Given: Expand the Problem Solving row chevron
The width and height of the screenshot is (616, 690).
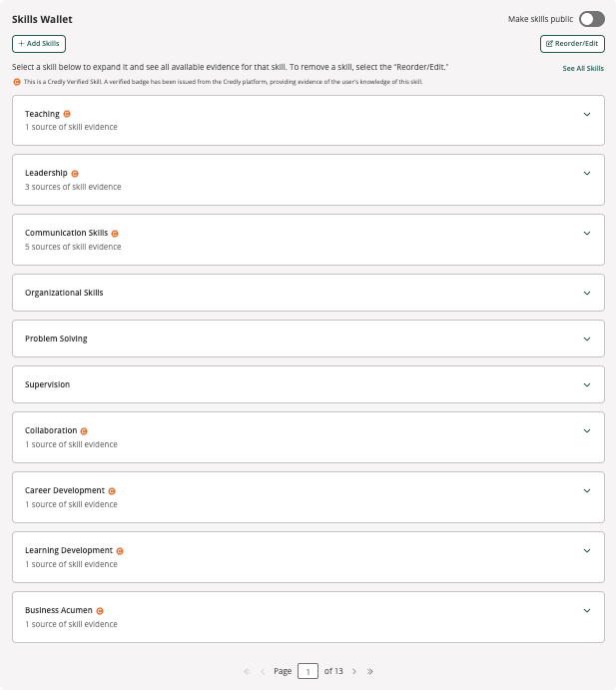Looking at the screenshot, I should (587, 339).
